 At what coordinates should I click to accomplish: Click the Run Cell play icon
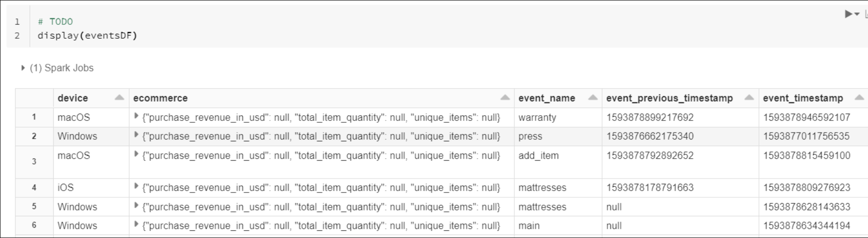[x=849, y=14]
